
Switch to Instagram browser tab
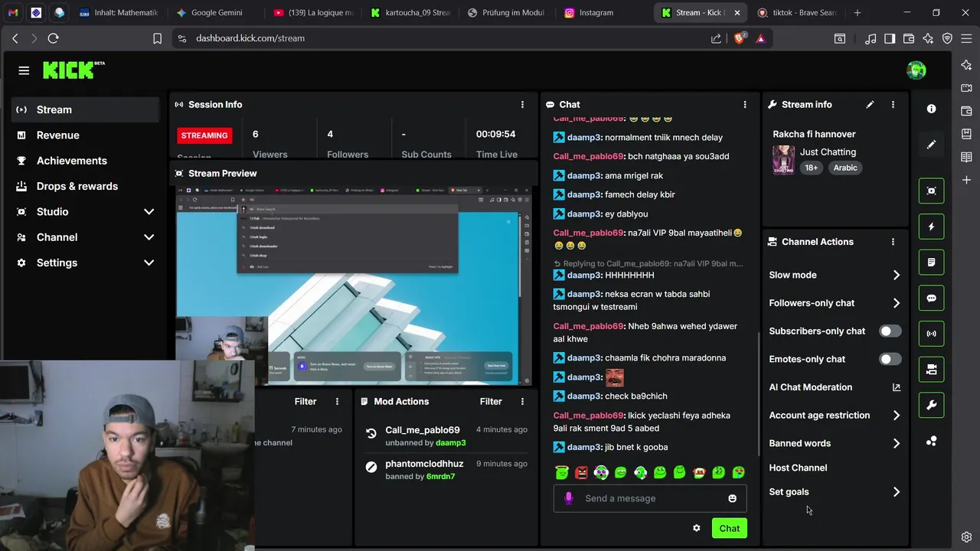pyautogui.click(x=603, y=13)
